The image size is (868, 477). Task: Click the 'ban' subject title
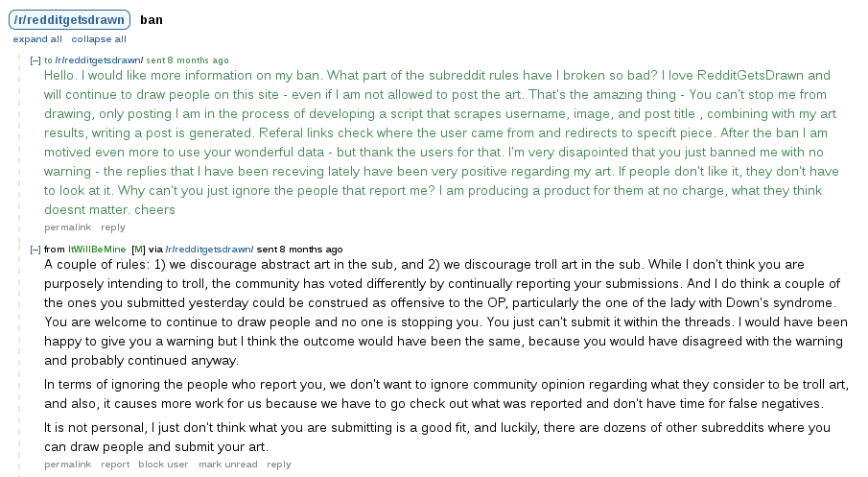(151, 19)
